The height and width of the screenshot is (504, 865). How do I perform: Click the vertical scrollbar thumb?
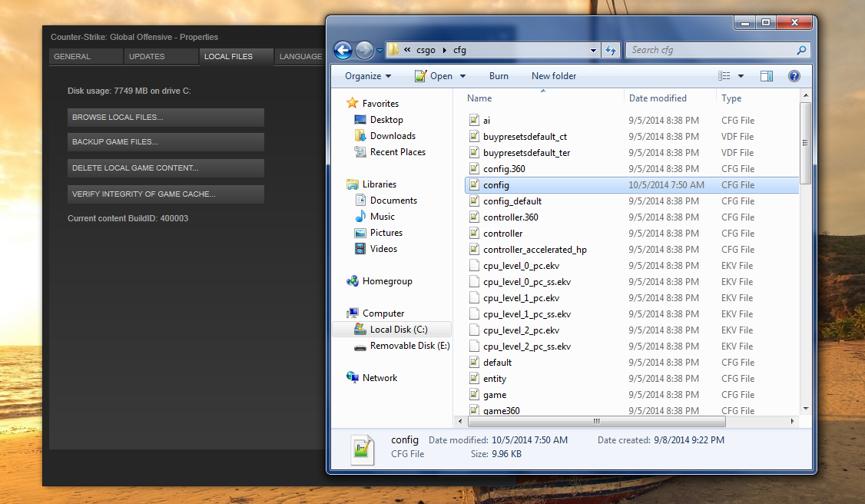pos(805,143)
